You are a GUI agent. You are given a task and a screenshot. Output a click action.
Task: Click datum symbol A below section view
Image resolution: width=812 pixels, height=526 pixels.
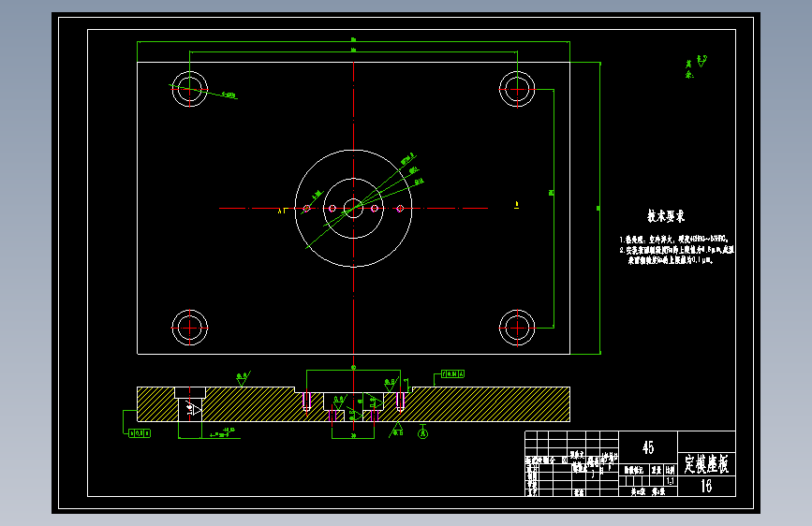click(422, 432)
